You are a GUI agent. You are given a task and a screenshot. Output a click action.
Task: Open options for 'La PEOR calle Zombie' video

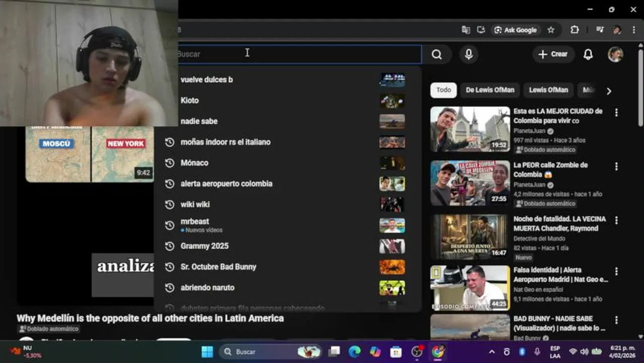(616, 166)
